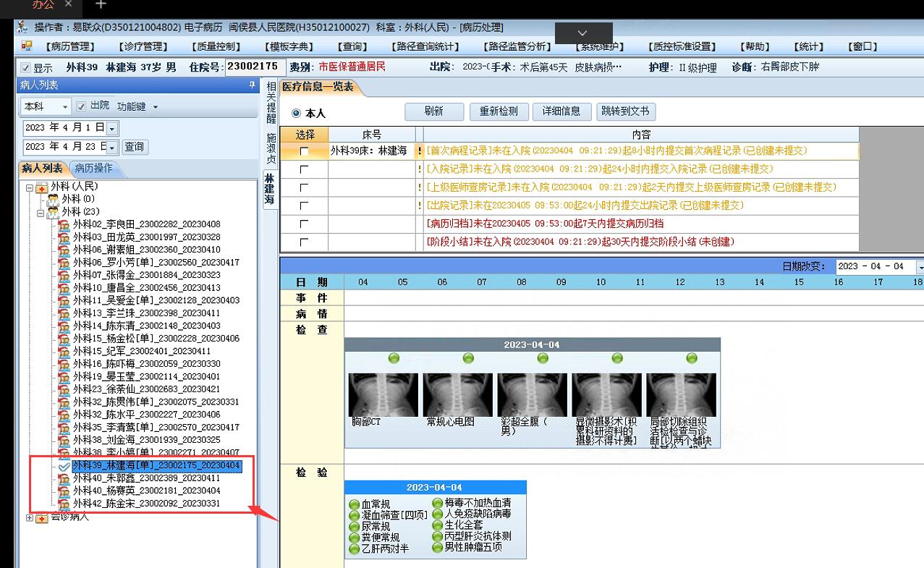
Task: Click the 刷新 button
Action: click(433, 111)
